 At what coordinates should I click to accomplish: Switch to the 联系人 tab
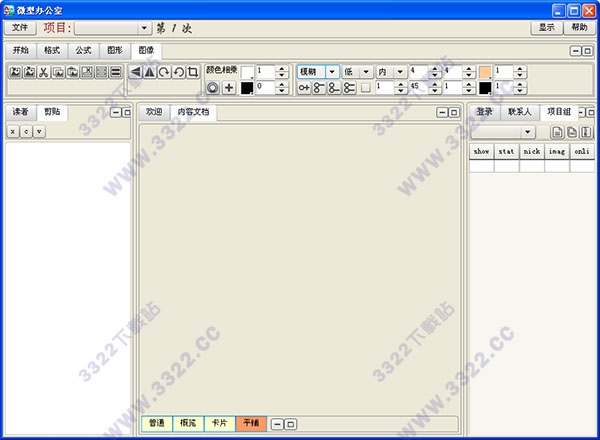coord(520,112)
